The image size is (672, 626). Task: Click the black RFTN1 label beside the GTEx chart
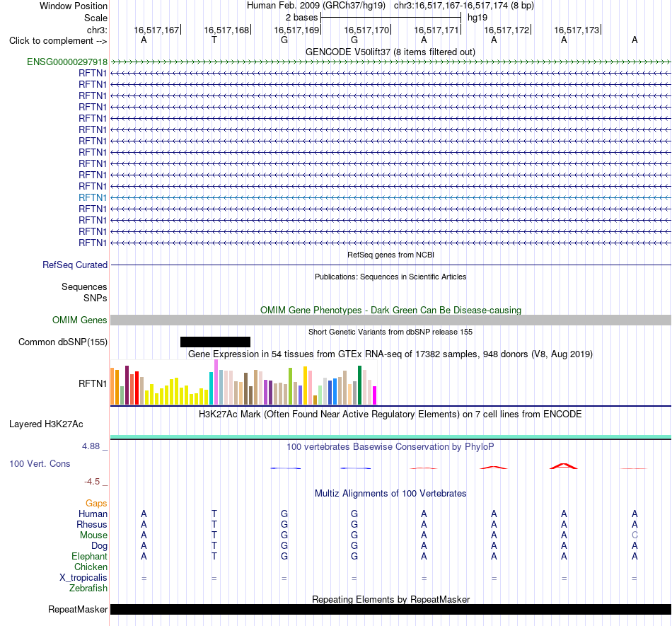pyautogui.click(x=93, y=383)
